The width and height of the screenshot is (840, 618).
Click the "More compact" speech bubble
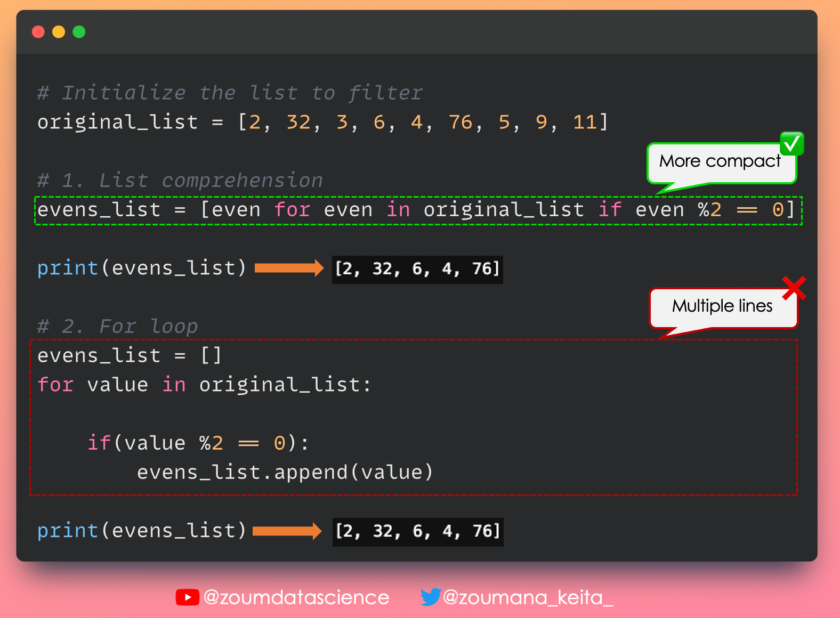click(720, 162)
